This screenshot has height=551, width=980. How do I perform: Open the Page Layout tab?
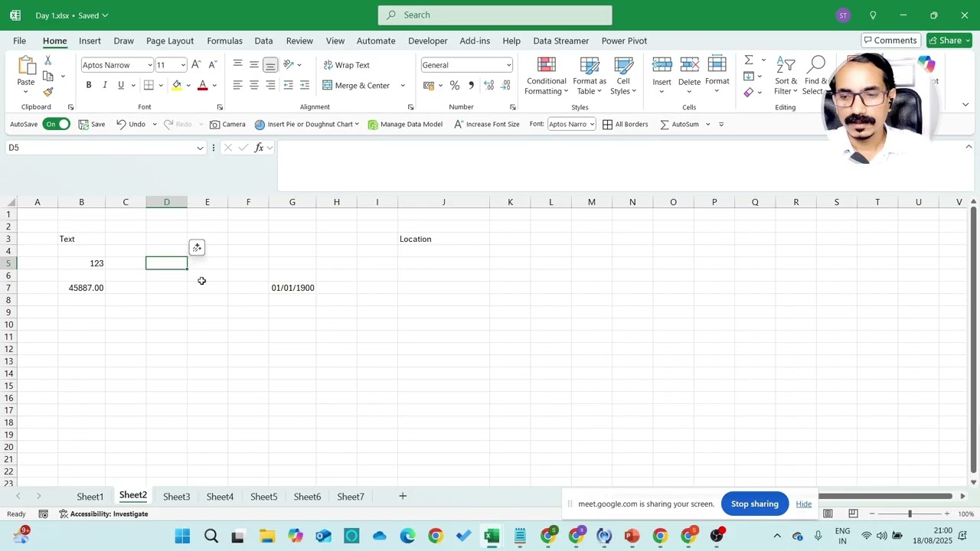(170, 41)
